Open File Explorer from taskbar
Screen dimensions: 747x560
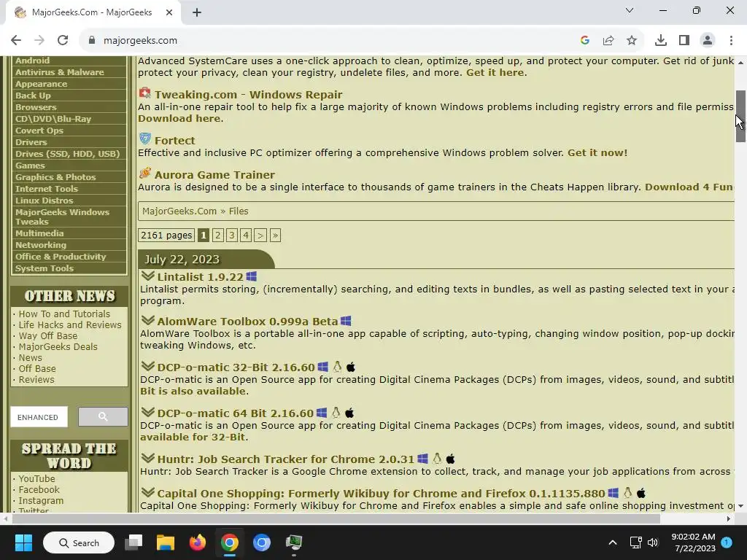[x=166, y=542]
